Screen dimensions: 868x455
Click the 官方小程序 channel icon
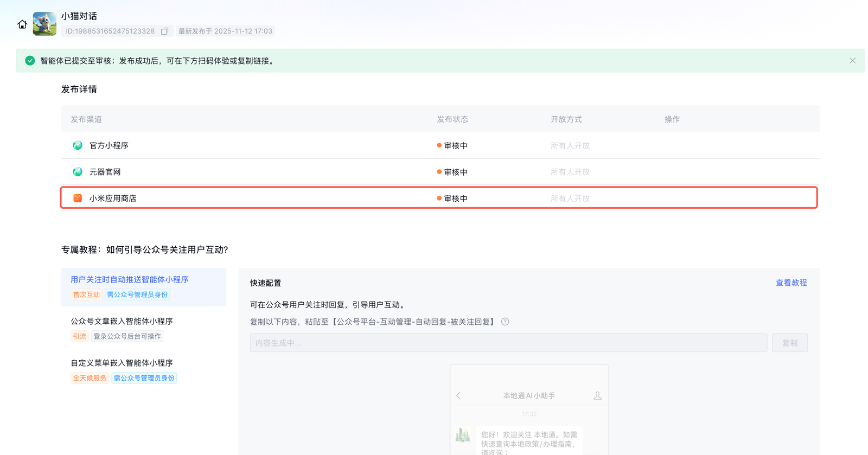[x=78, y=145]
